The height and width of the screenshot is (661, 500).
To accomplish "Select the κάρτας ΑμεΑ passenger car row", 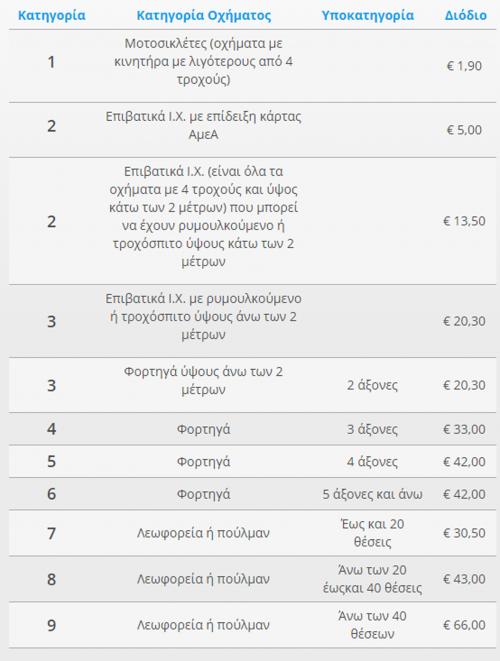I will [x=252, y=130].
